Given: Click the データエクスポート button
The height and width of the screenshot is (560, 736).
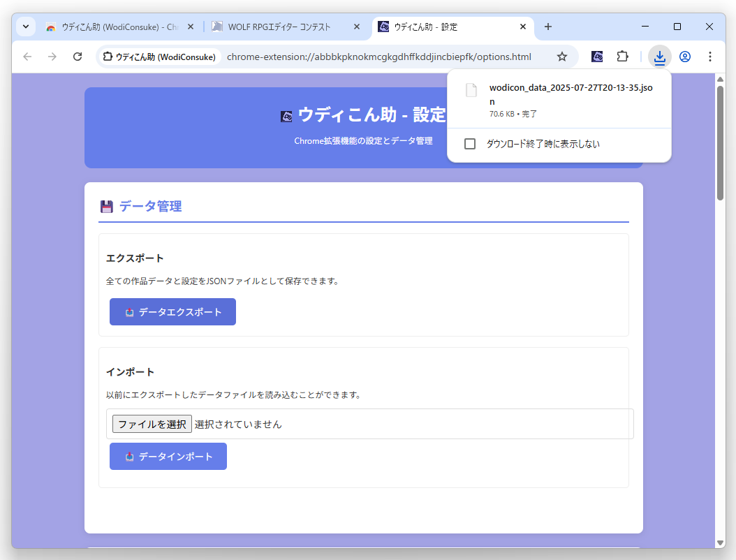Looking at the screenshot, I should [172, 311].
